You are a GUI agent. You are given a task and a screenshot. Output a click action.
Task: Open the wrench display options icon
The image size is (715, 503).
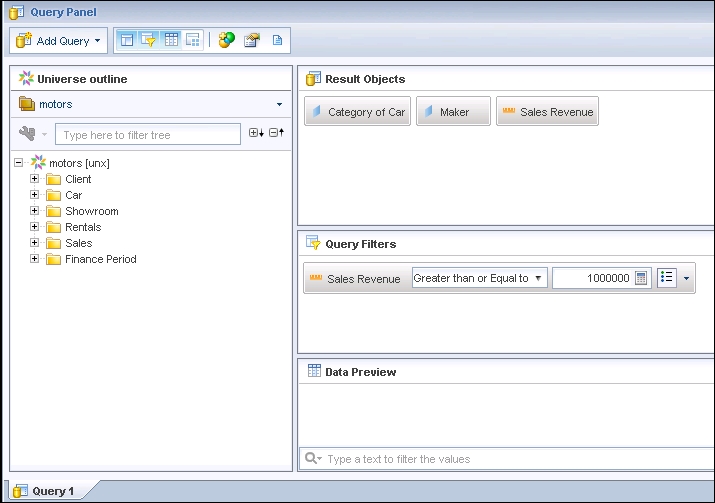tap(27, 134)
